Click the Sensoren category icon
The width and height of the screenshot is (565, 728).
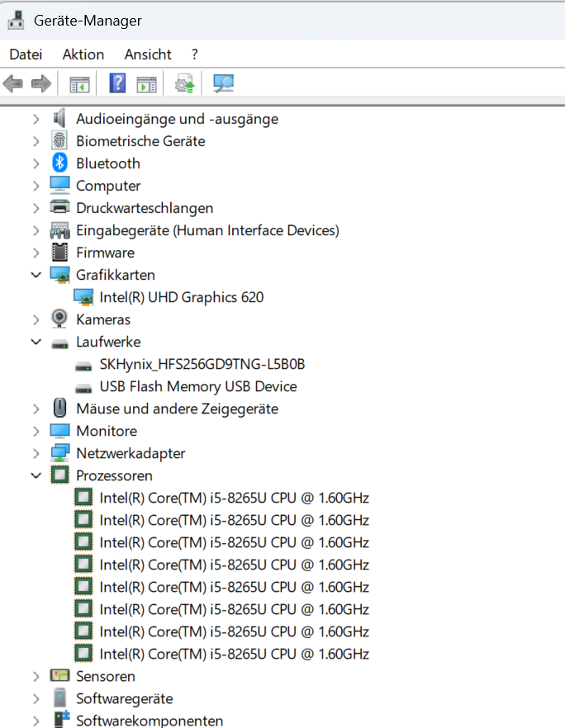[60, 675]
